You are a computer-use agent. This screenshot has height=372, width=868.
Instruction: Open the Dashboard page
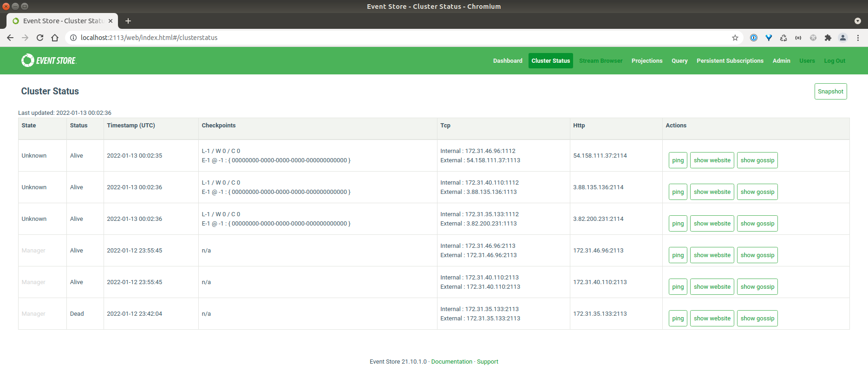click(508, 61)
